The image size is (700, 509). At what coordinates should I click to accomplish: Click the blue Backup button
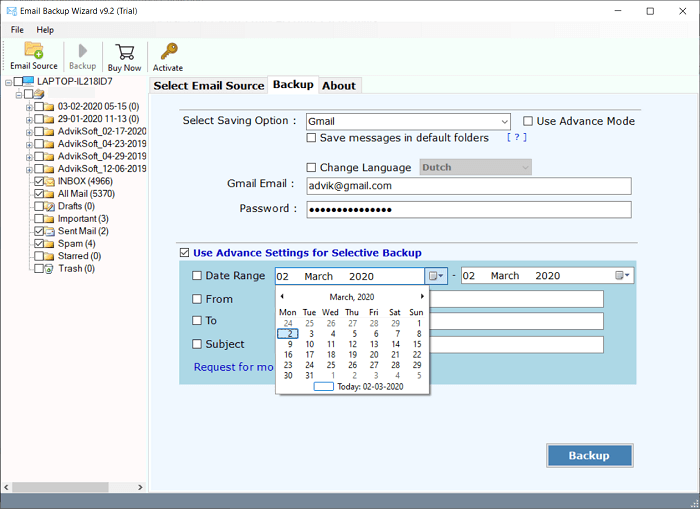(589, 455)
